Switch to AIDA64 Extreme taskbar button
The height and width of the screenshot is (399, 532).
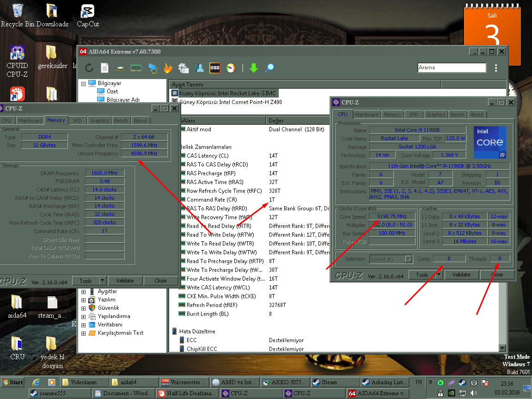[x=378, y=393]
